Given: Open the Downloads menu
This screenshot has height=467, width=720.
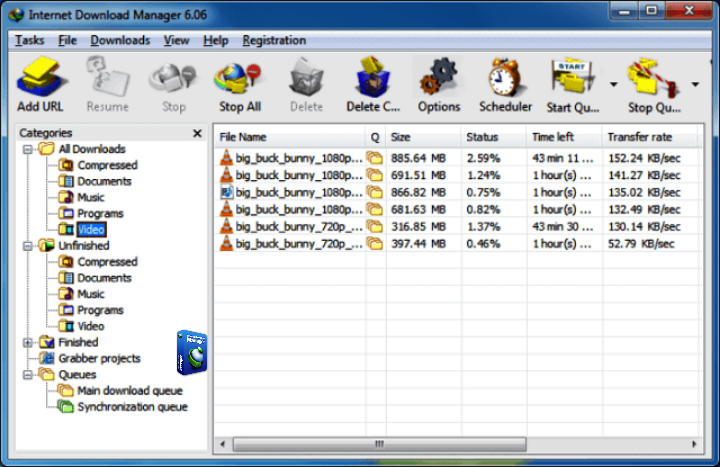Looking at the screenshot, I should [120, 40].
